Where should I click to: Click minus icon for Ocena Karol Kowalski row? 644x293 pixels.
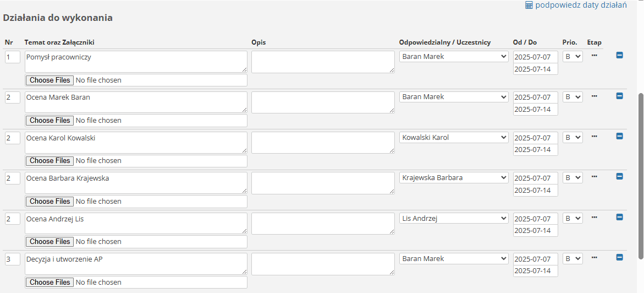tap(619, 136)
